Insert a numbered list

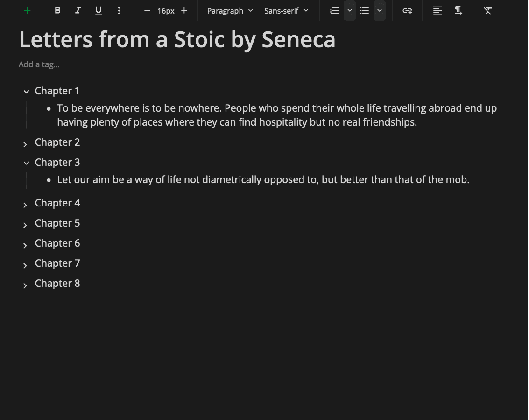(334, 10)
